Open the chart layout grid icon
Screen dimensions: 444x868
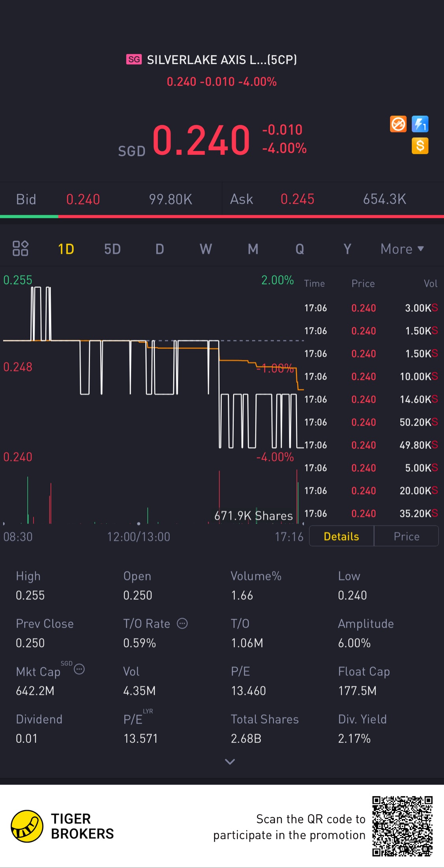(21, 249)
